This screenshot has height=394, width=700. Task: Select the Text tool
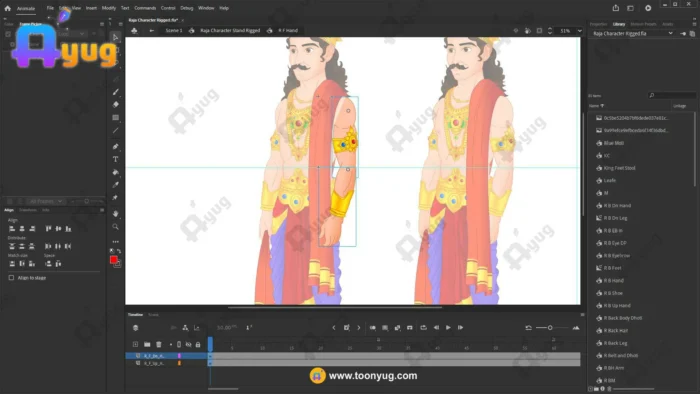click(116, 159)
